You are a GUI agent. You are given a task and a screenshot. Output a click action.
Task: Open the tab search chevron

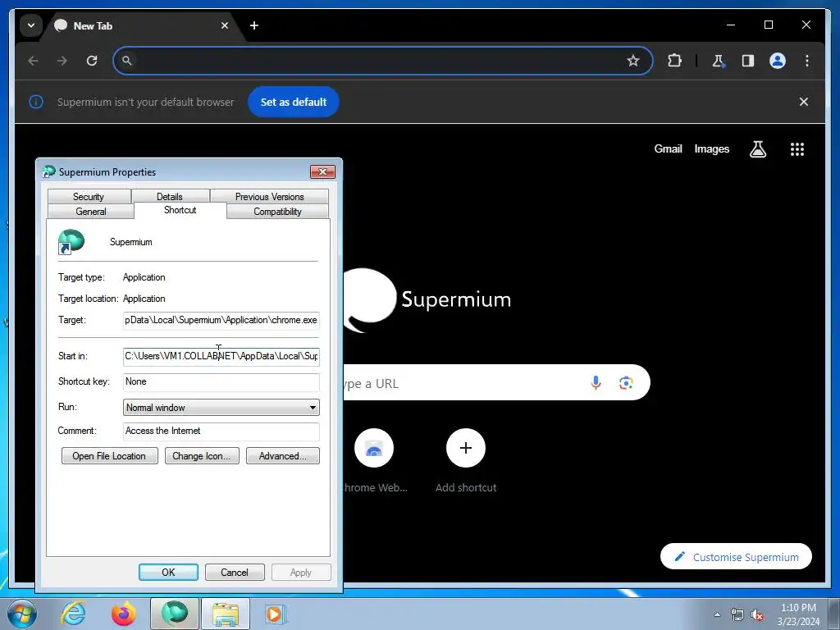[x=31, y=25]
